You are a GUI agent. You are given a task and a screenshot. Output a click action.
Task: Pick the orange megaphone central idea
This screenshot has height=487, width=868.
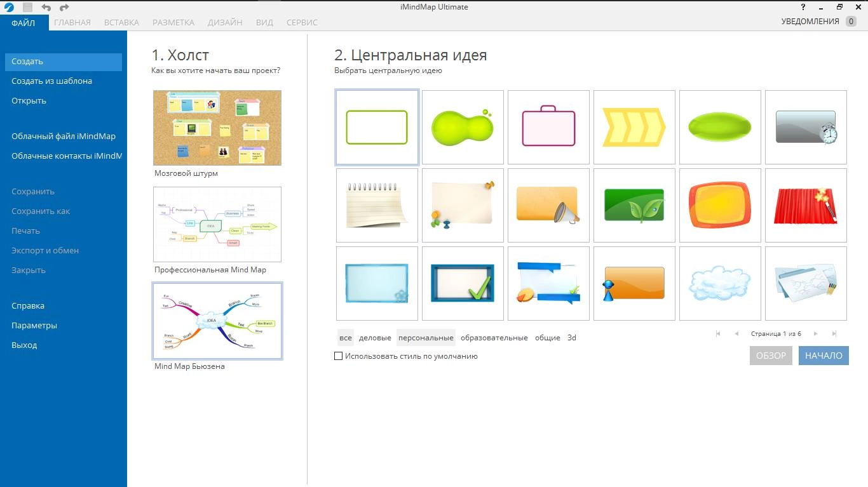[548, 205]
